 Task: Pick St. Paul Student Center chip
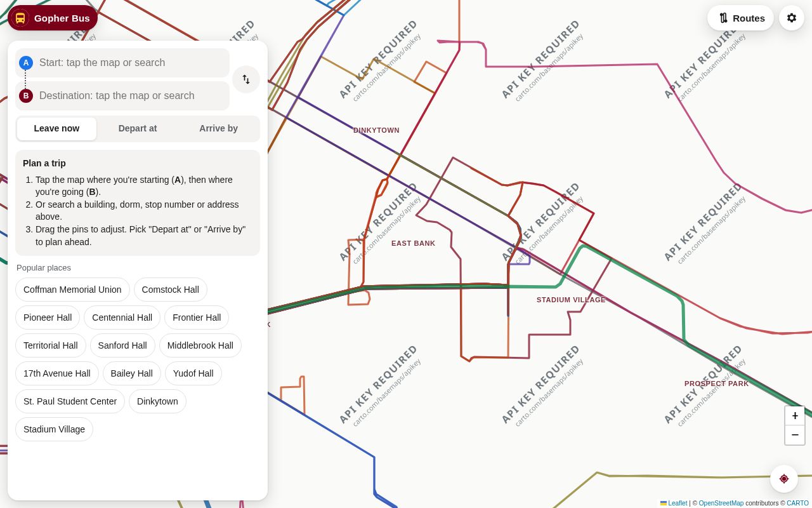70,401
